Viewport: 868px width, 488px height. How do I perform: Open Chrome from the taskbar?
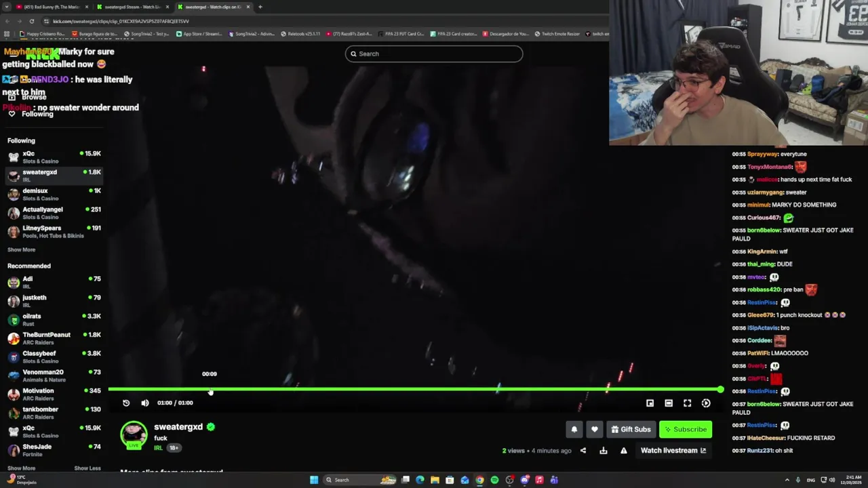pos(479,480)
